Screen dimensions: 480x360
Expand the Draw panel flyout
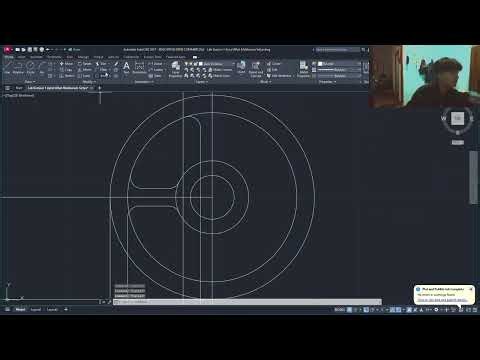pos(30,82)
